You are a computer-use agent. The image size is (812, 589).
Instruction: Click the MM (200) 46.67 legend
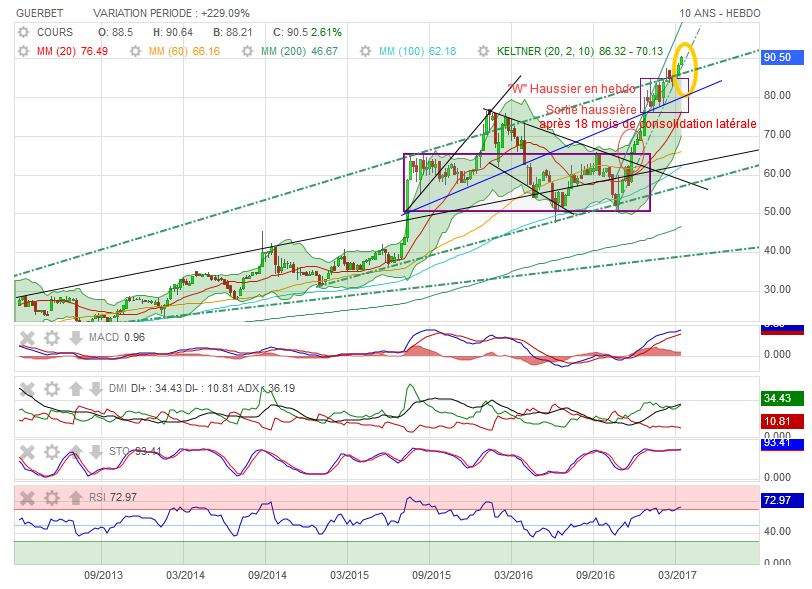click(x=299, y=51)
